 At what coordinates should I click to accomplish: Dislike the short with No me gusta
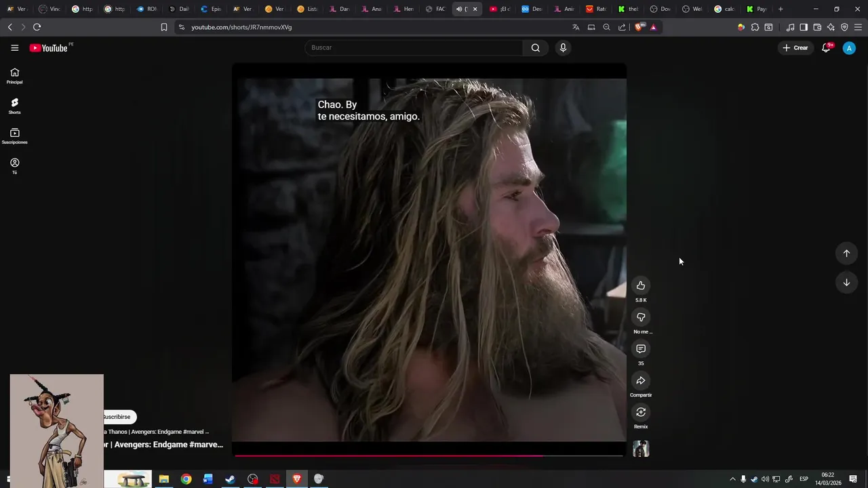pos(641,317)
